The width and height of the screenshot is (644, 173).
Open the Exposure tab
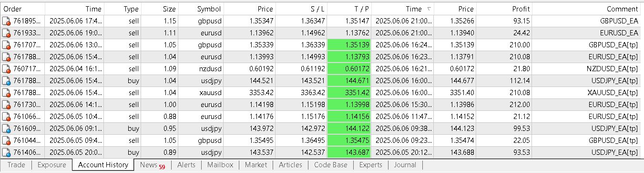pyautogui.click(x=51, y=165)
